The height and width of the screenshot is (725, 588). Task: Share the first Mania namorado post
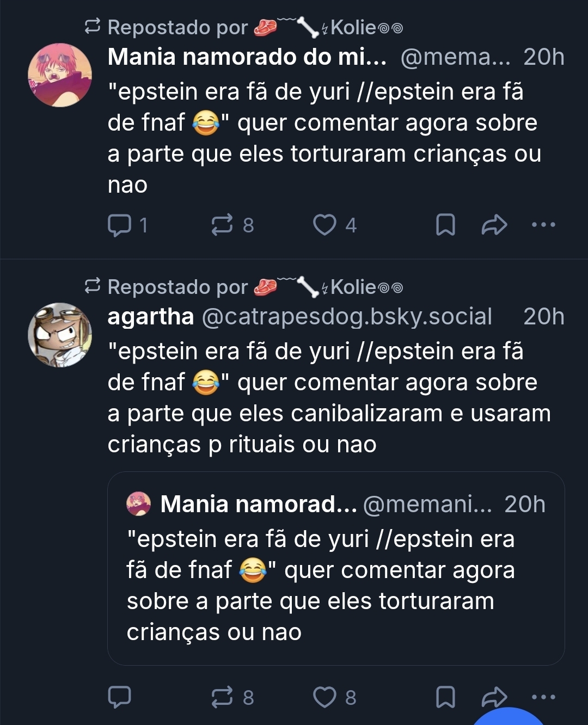click(x=494, y=225)
